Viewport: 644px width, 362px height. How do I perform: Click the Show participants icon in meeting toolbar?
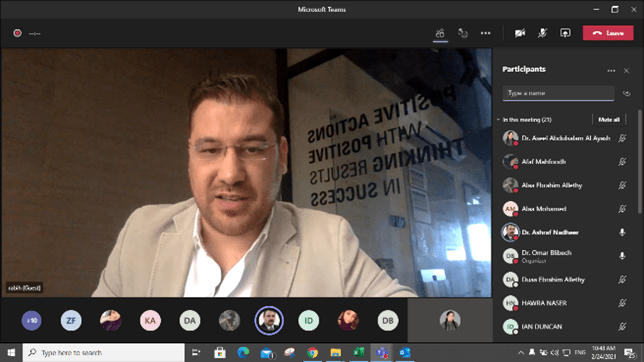(x=440, y=33)
